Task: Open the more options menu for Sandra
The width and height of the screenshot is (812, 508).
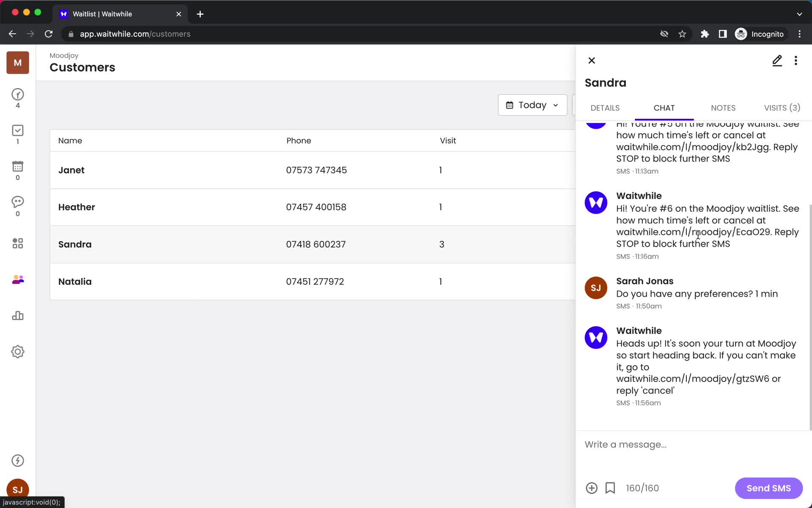Action: [796, 61]
